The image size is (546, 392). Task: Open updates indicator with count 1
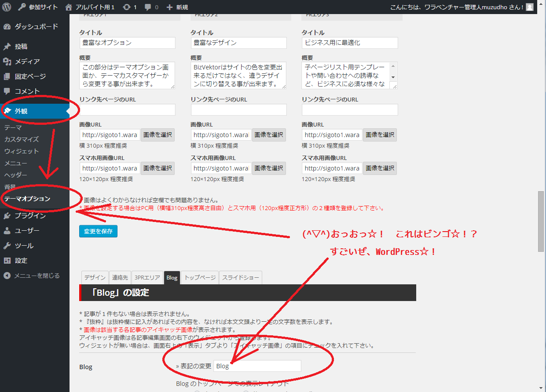pos(129,7)
